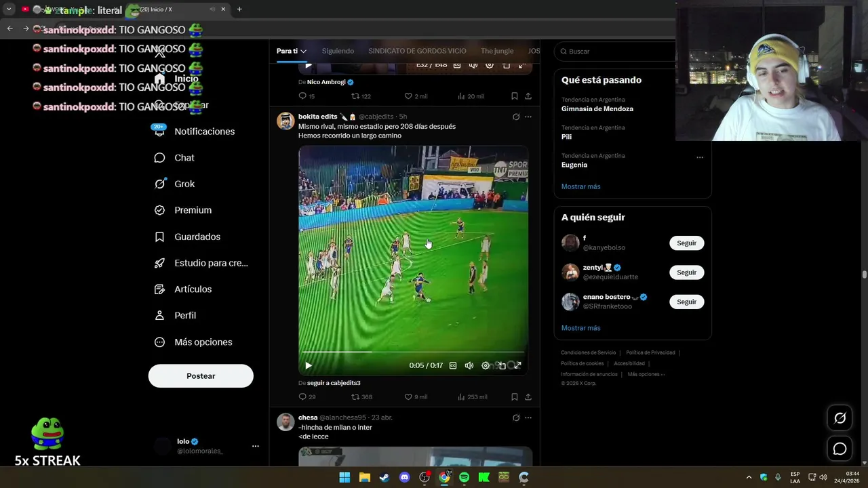Open Más opciones in the sidebar
Viewport: 868px width, 488px height.
pyautogui.click(x=194, y=342)
